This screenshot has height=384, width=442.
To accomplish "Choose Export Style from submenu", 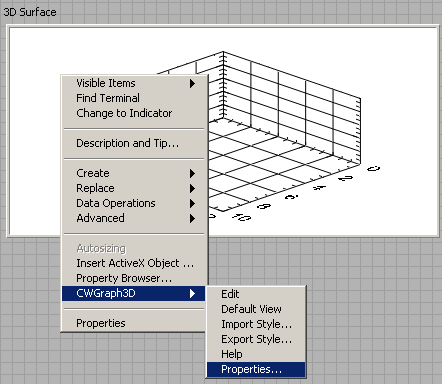I will click(256, 339).
